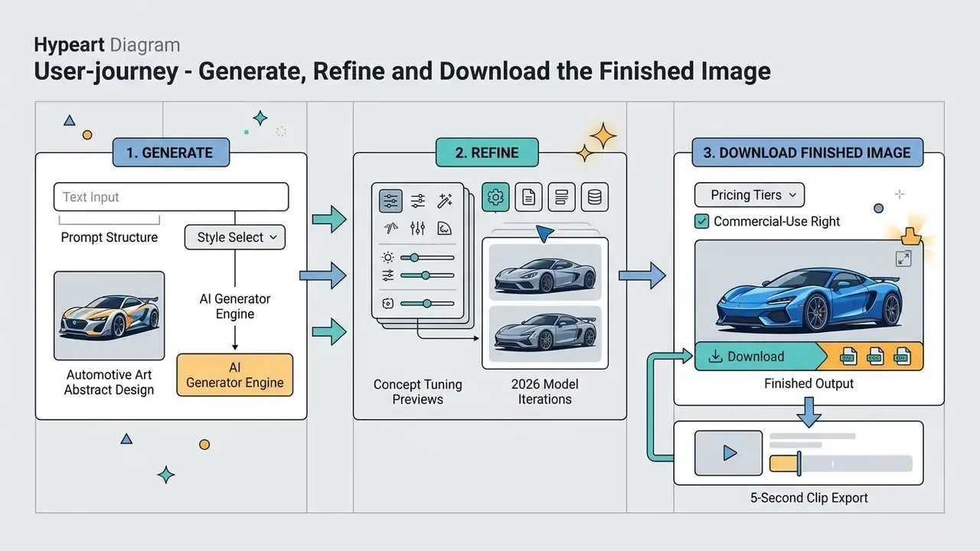Click the 5-Second Clip Export caption
Image resolution: width=980 pixels, height=551 pixels.
808,497
